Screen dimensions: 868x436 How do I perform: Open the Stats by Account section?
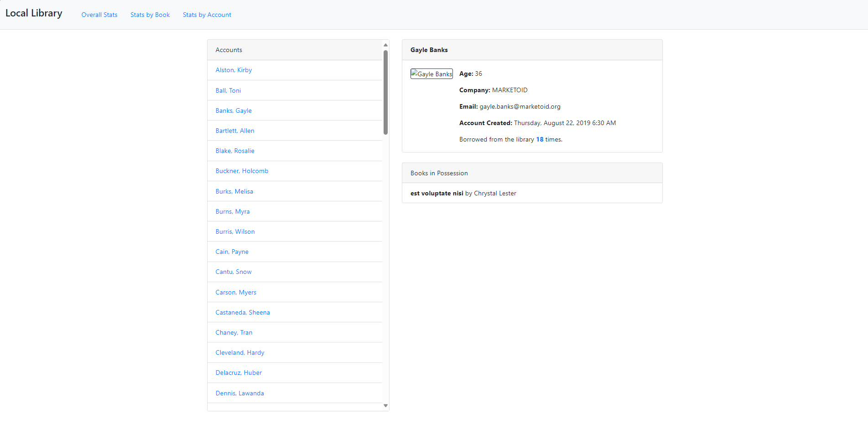(x=207, y=15)
